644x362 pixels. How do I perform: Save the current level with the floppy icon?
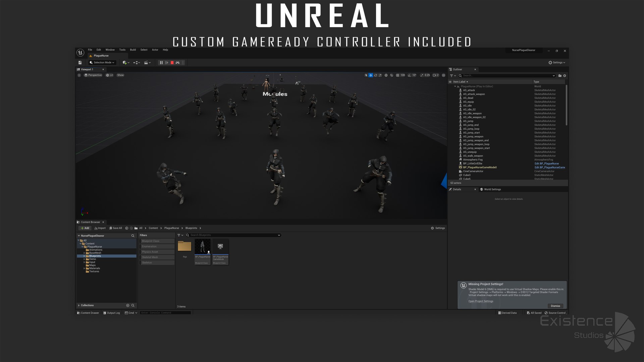click(x=80, y=63)
